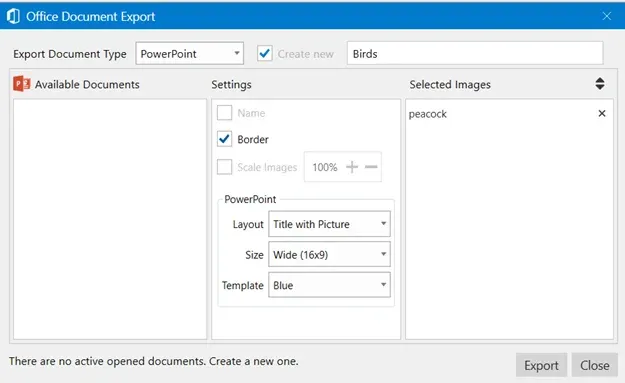The image size is (625, 383).
Task: Uncheck the Border checkbox
Action: tap(224, 139)
